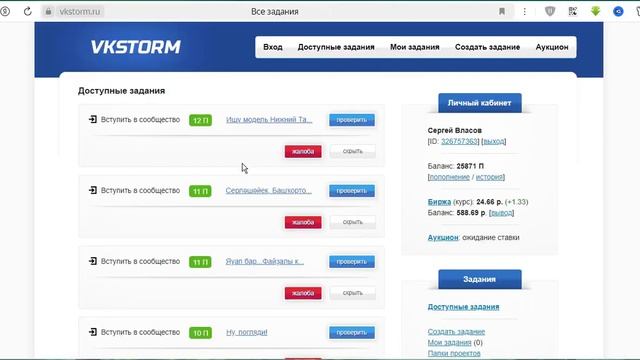Open the Ну, погляди! link
The height and width of the screenshot is (360, 640).
247,332
